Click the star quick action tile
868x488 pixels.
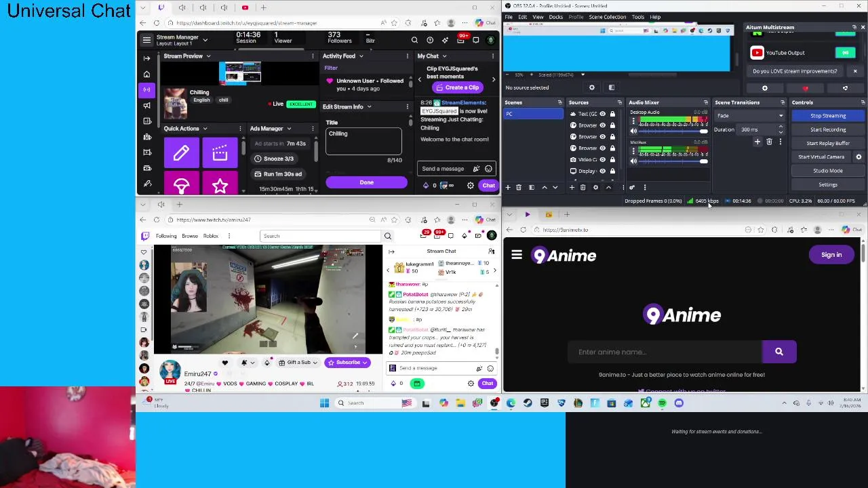[220, 185]
